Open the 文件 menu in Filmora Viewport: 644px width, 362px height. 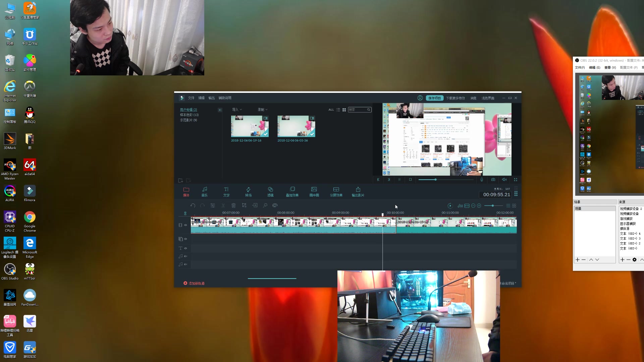point(191,98)
